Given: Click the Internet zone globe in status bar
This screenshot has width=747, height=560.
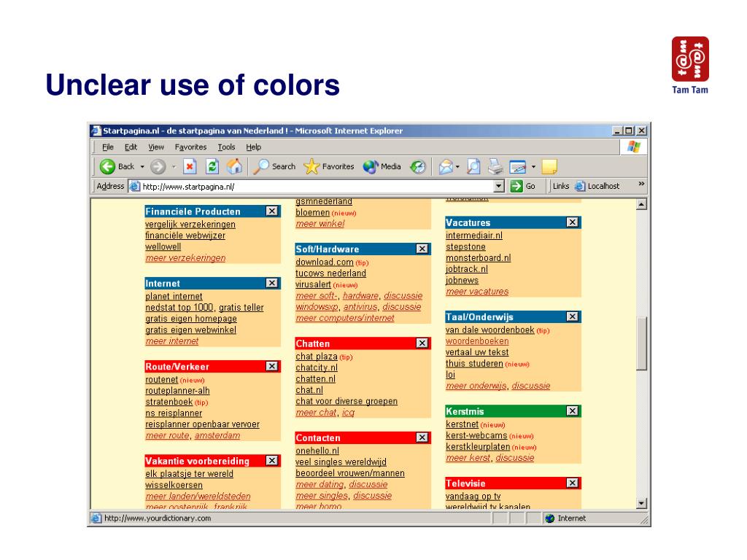Looking at the screenshot, I should [550, 518].
